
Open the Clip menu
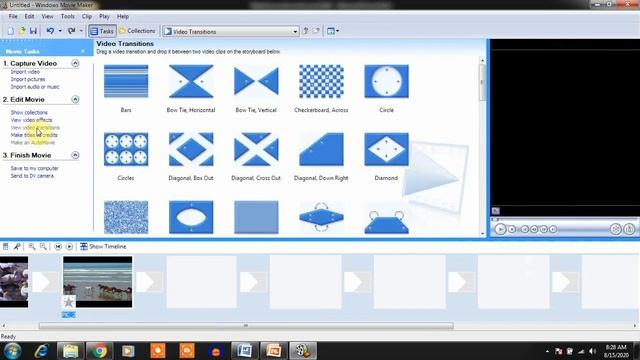[x=87, y=16]
